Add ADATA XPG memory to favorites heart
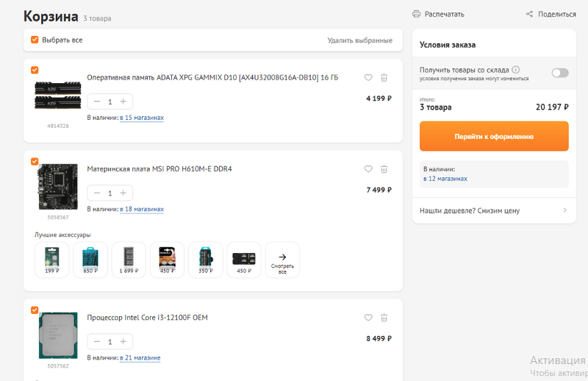This screenshot has width=588, height=381. coord(368,77)
